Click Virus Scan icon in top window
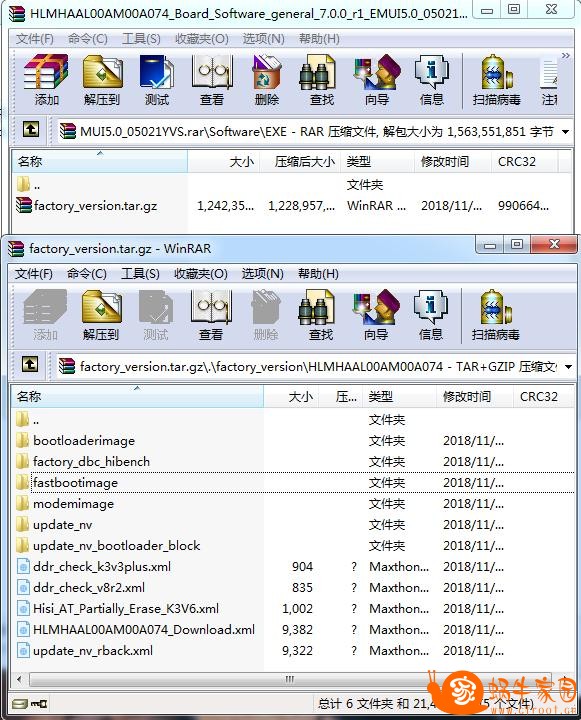This screenshot has height=720, width=581. [496, 80]
